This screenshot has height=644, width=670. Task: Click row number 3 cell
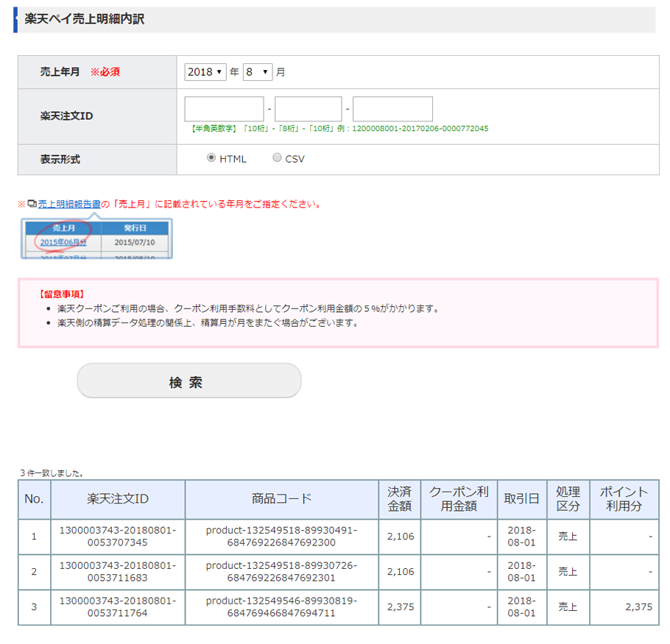pos(34,607)
